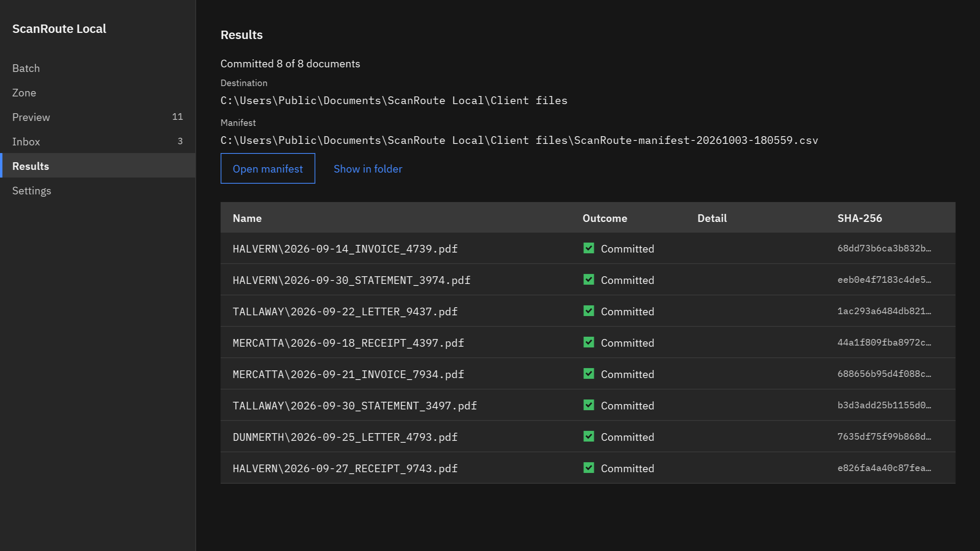Click the green check icon for LETTER_9437
The image size is (980, 551).
(x=589, y=311)
